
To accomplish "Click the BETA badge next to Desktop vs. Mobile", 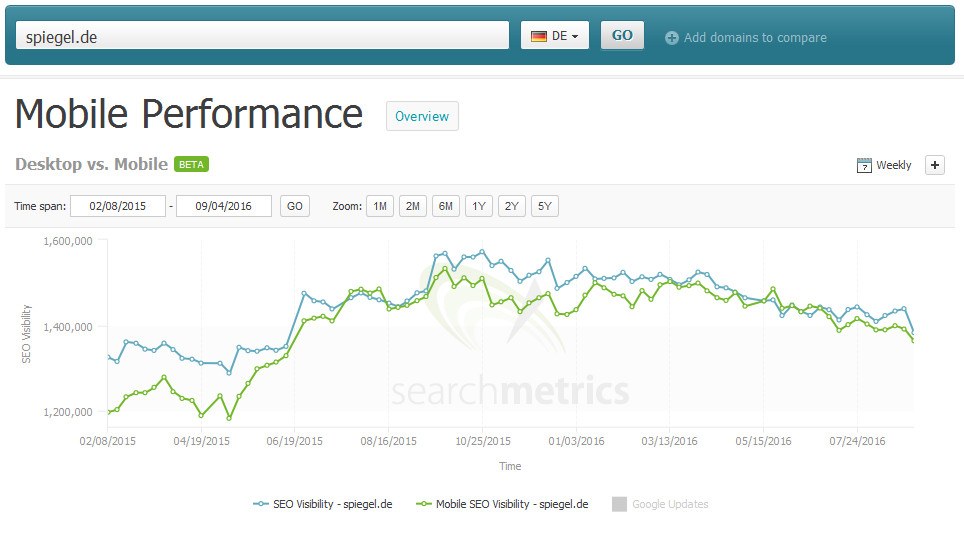I will coord(191,165).
